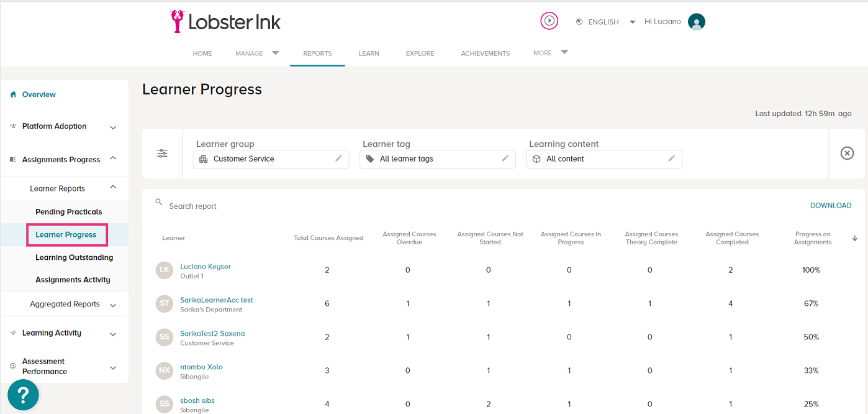Sort by Assigned Courses Overdue column
868x414 pixels.
point(409,238)
